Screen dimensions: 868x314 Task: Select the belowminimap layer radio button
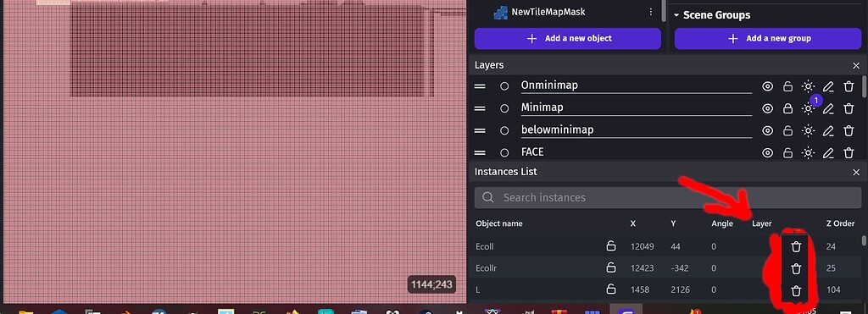pos(504,130)
